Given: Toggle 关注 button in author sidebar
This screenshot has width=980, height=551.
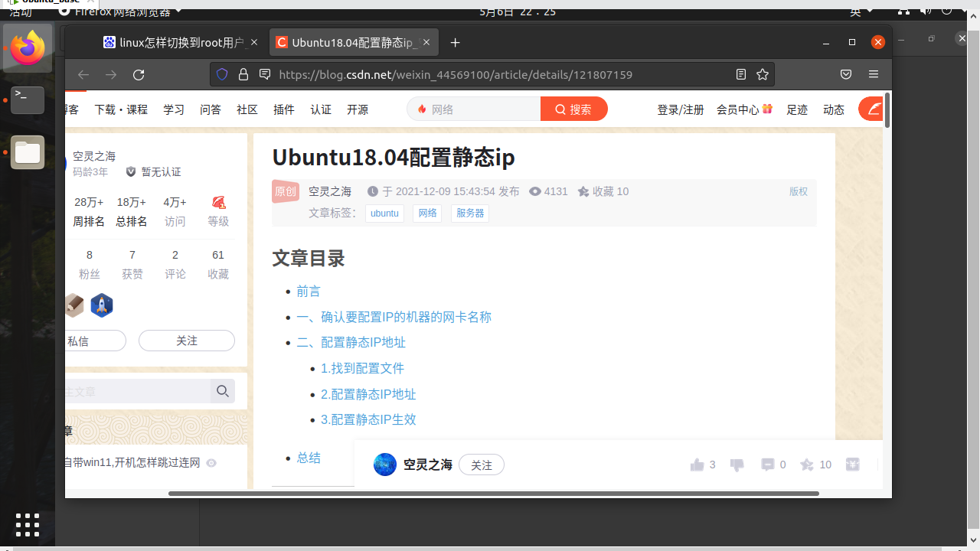Looking at the screenshot, I should [187, 341].
